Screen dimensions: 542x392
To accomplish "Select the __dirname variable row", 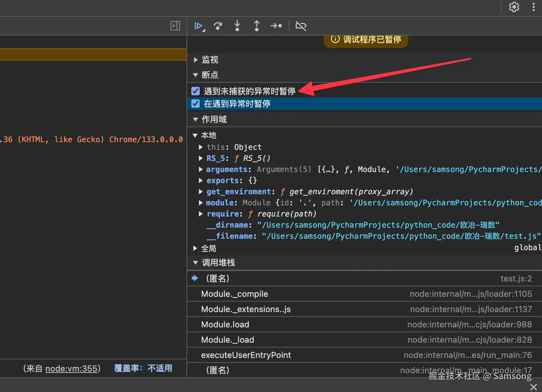I will coord(364,225).
